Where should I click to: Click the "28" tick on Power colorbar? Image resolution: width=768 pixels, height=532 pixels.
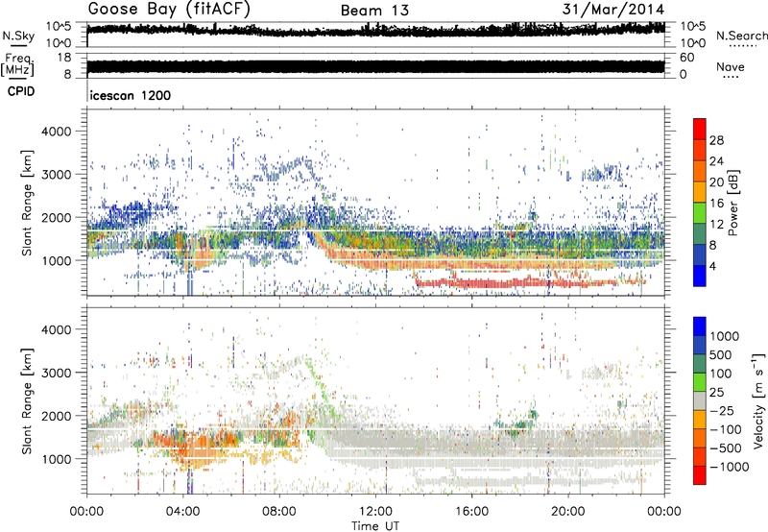pyautogui.click(x=716, y=140)
